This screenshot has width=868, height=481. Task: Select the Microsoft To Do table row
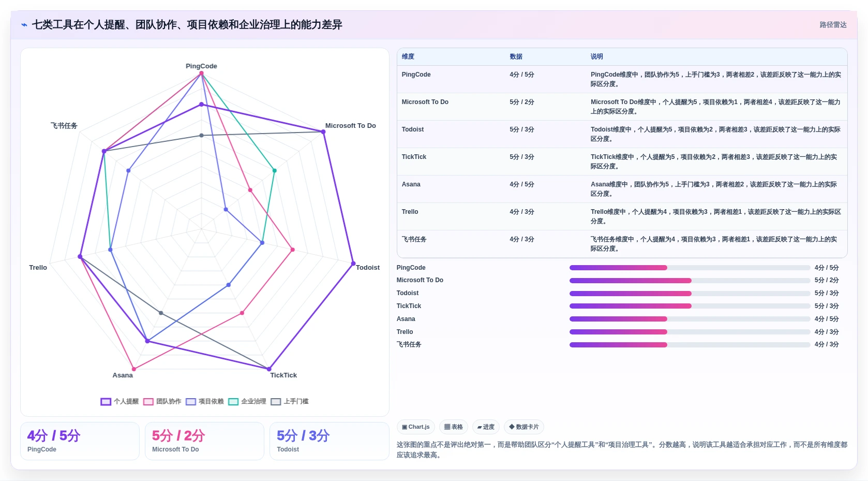pyautogui.click(x=622, y=107)
